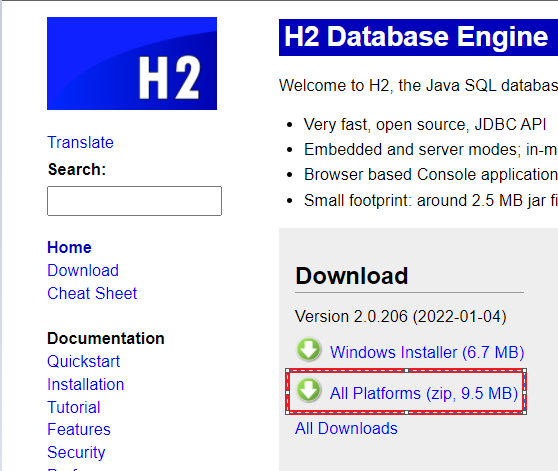Click the 'Embedded and server modes' bullet
The image size is (558, 471).
(x=431, y=149)
